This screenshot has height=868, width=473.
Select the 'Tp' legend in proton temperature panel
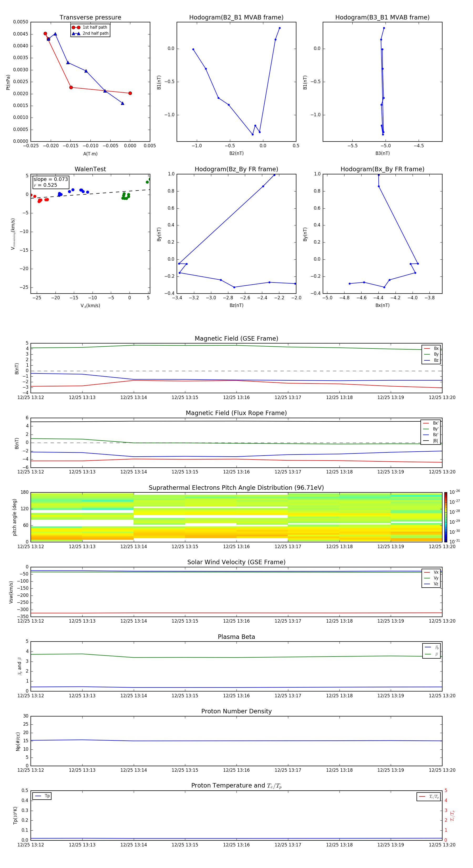[42, 796]
